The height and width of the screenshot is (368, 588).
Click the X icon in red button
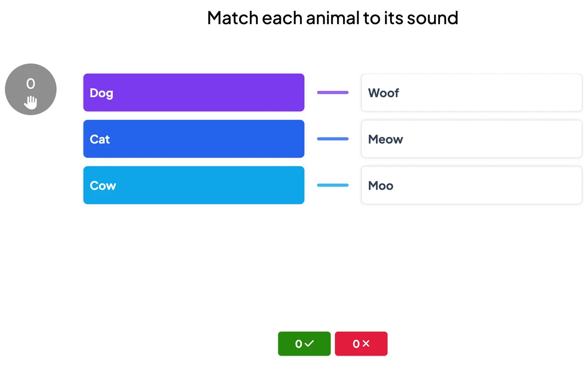(x=366, y=344)
